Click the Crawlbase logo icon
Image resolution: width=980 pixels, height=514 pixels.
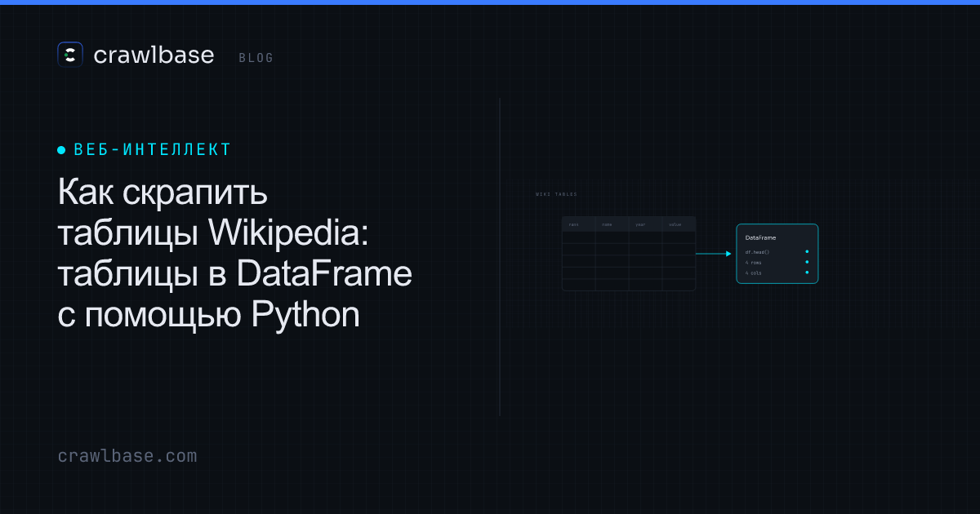pyautogui.click(x=70, y=55)
